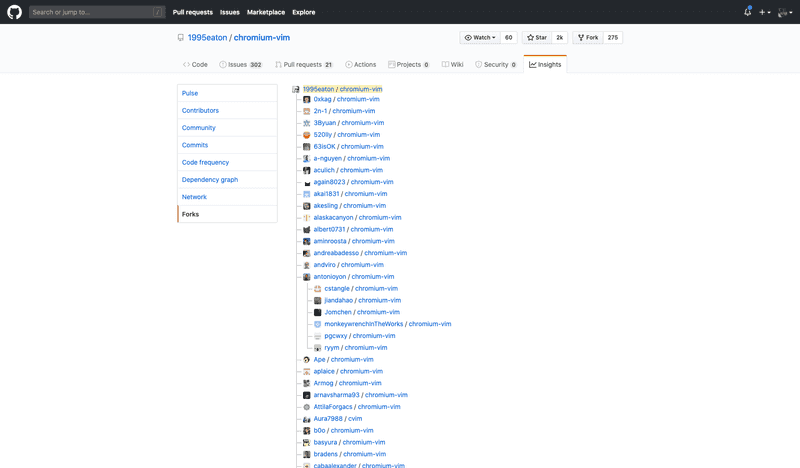Open the GitHub logo home icon
This screenshot has width=800, height=468.
pyautogui.click(x=14, y=12)
